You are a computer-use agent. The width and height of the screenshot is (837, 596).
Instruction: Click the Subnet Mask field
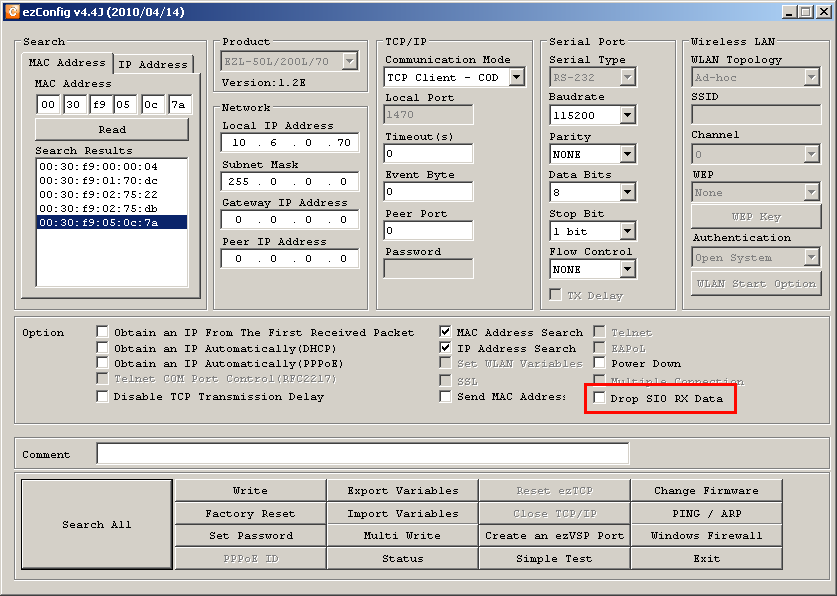click(290, 181)
